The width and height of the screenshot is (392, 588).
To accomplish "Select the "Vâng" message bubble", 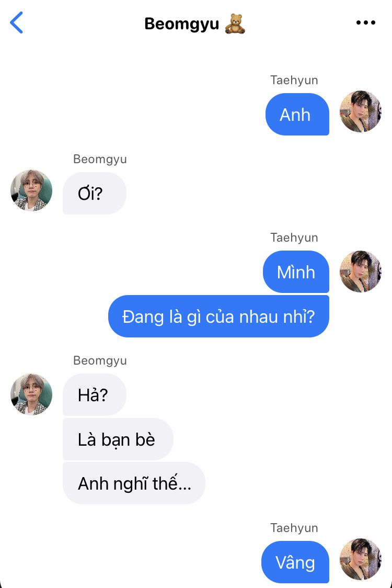I will point(295,562).
